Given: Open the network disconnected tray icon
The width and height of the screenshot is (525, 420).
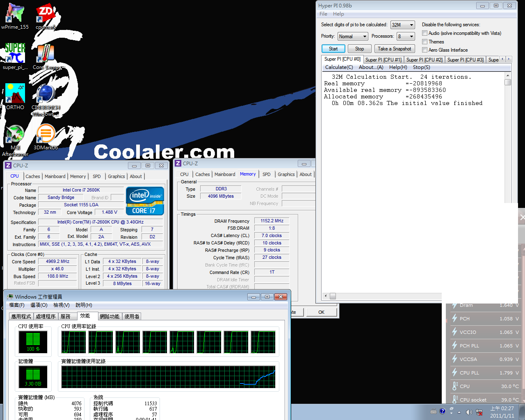Looking at the screenshot, I should tap(479, 412).
